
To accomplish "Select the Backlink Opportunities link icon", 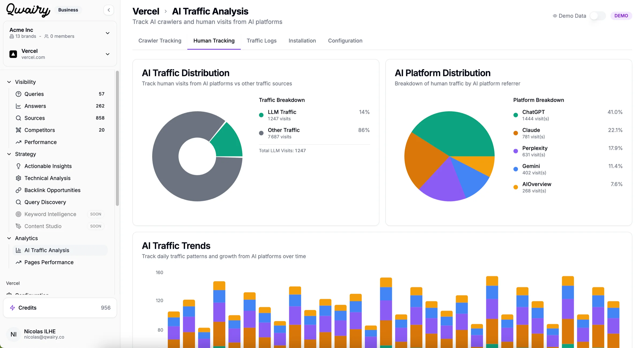I will click(18, 190).
